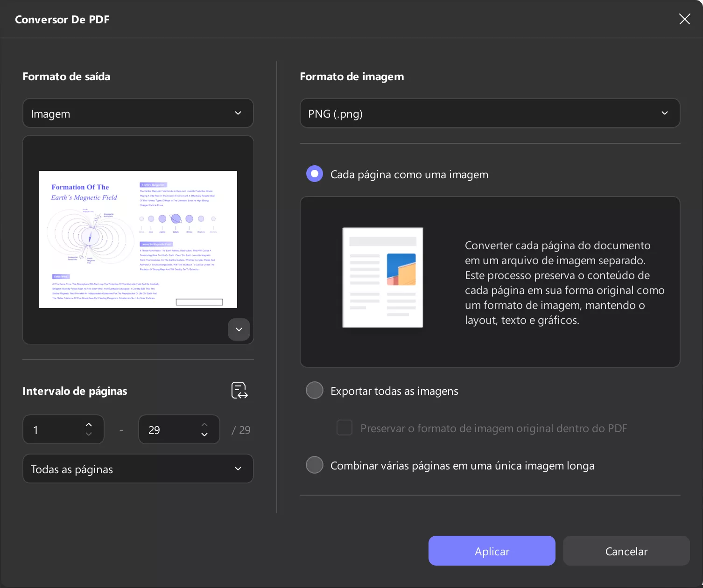Image resolution: width=703 pixels, height=588 pixels.
Task: Open the 'Todas as páginas' selector
Action: pyautogui.click(x=138, y=469)
